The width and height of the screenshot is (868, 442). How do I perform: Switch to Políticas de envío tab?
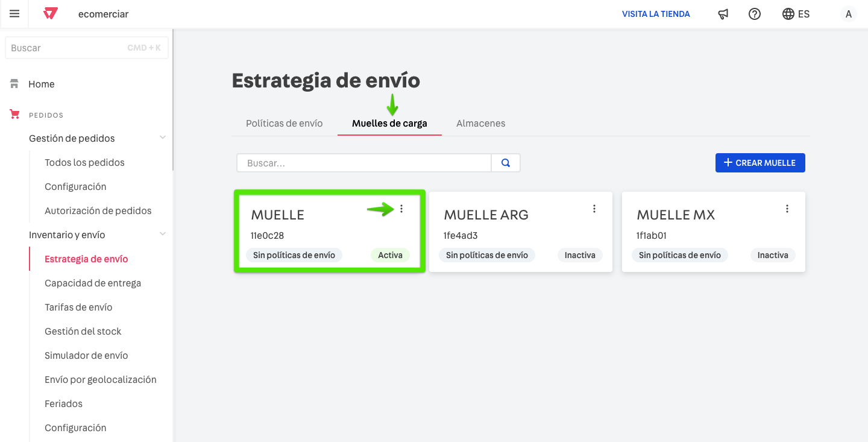click(x=285, y=123)
